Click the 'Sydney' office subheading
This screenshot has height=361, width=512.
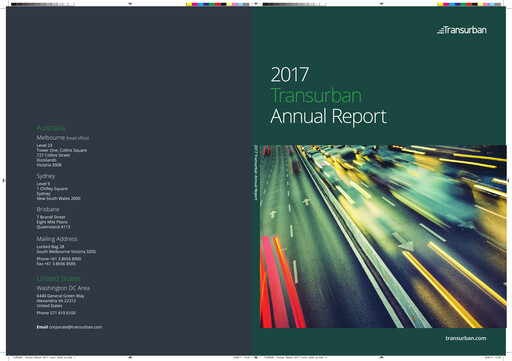pos(46,176)
